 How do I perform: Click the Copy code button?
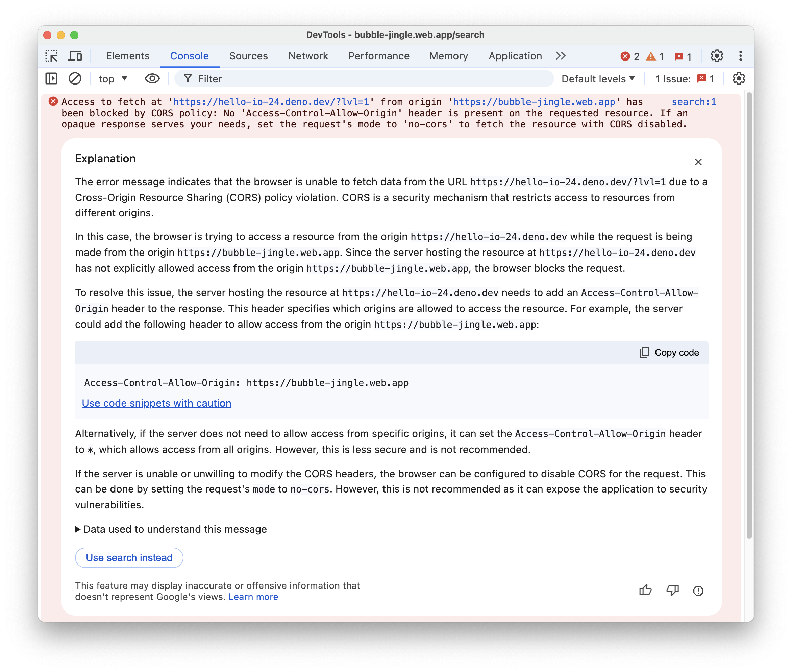[669, 352]
